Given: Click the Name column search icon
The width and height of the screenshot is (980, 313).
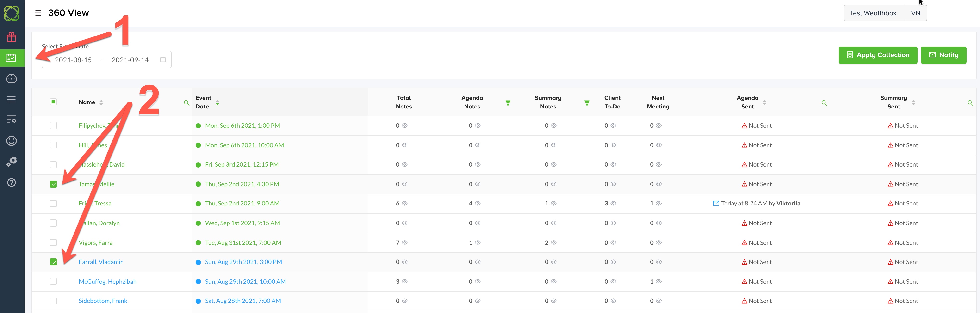Looking at the screenshot, I should pyautogui.click(x=186, y=103).
